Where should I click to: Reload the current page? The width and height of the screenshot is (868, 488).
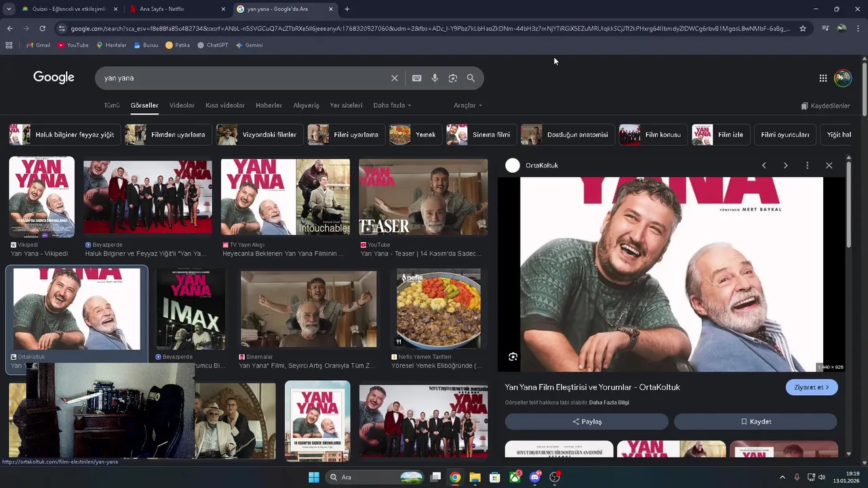42,28
